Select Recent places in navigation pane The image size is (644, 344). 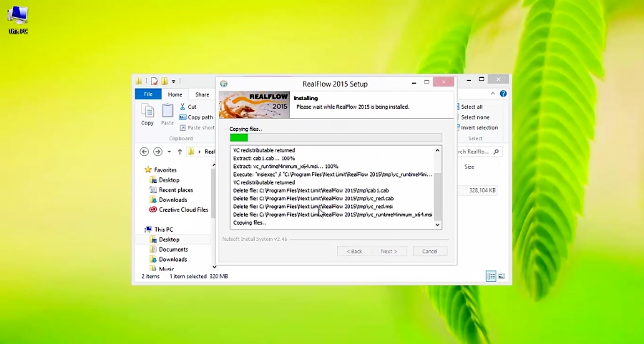171,190
